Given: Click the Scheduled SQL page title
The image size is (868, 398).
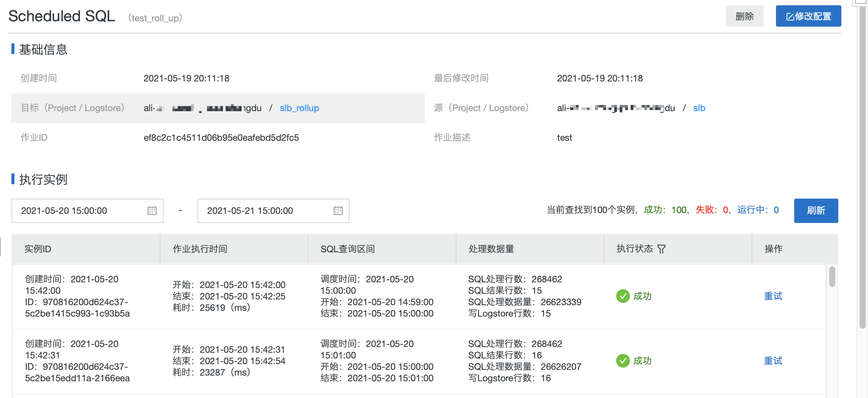Looking at the screenshot, I should [62, 16].
